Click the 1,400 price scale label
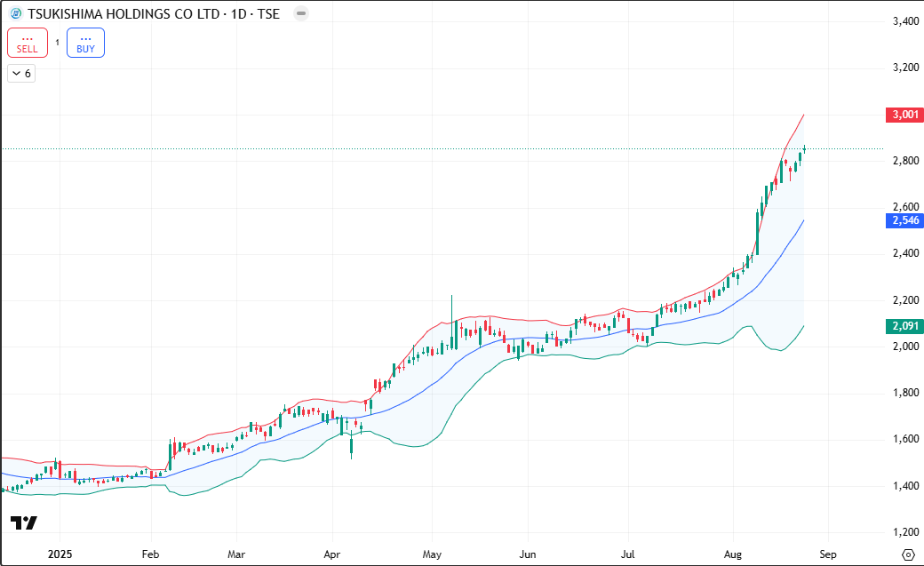Image resolution: width=924 pixels, height=566 pixels. (905, 486)
